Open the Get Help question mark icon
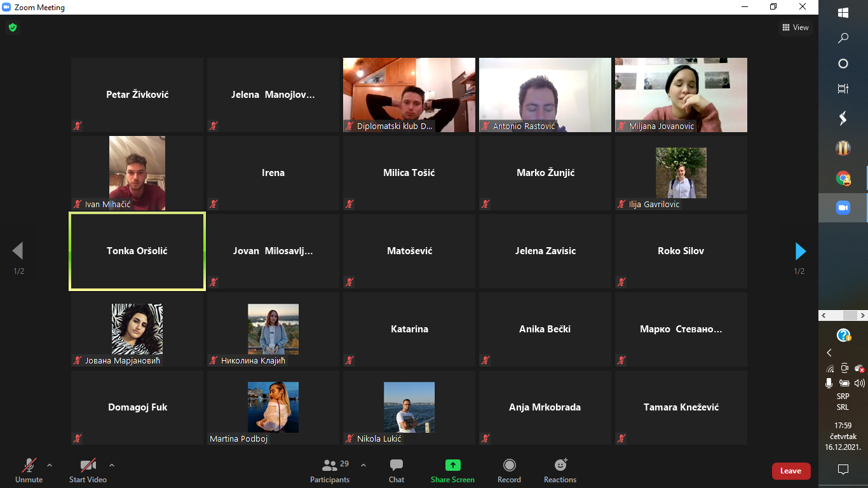Image resolution: width=868 pixels, height=488 pixels. point(843,335)
